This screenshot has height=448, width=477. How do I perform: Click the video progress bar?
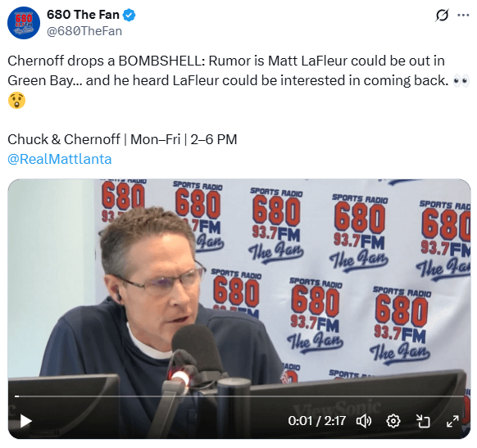[239, 396]
